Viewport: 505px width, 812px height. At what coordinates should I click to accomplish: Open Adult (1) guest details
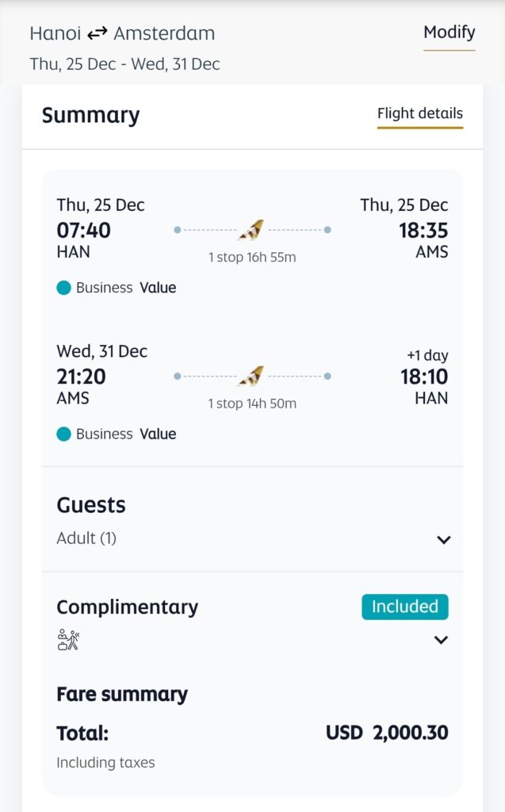[86, 538]
